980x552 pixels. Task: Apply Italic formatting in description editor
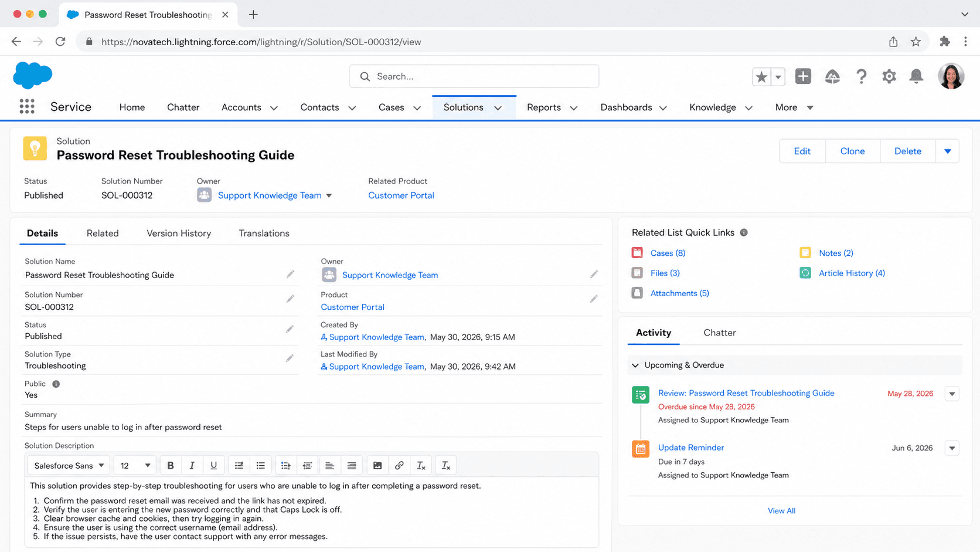pos(192,465)
